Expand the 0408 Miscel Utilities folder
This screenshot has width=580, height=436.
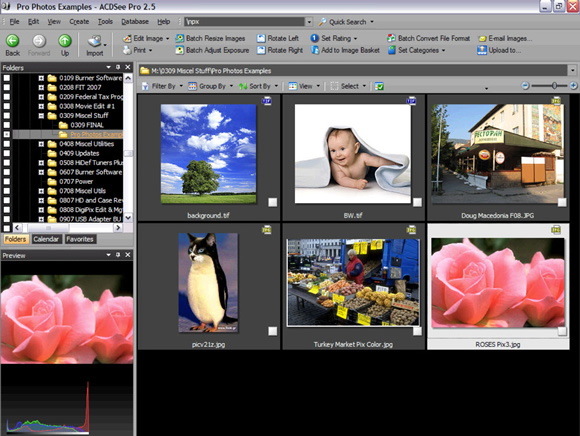(41, 144)
